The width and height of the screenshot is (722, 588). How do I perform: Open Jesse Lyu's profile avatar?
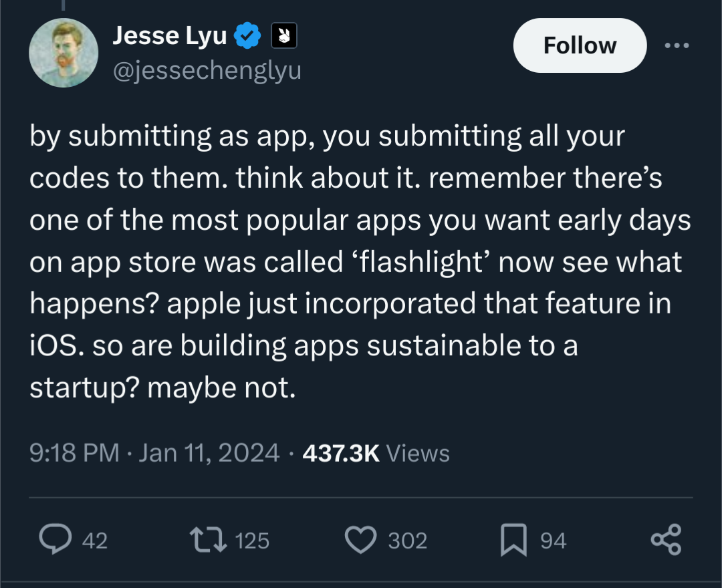64,52
